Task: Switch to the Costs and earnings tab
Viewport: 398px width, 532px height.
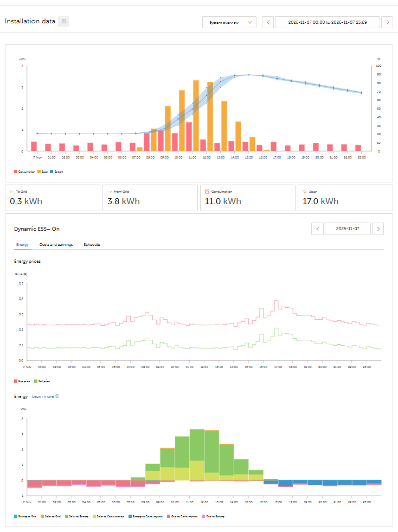Action: pos(56,245)
